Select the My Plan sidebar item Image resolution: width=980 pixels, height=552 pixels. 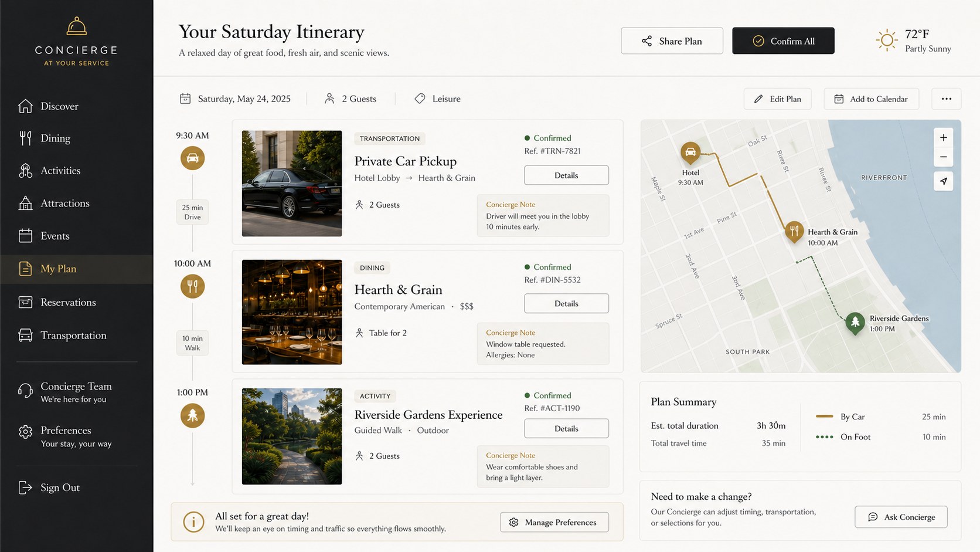(x=76, y=269)
